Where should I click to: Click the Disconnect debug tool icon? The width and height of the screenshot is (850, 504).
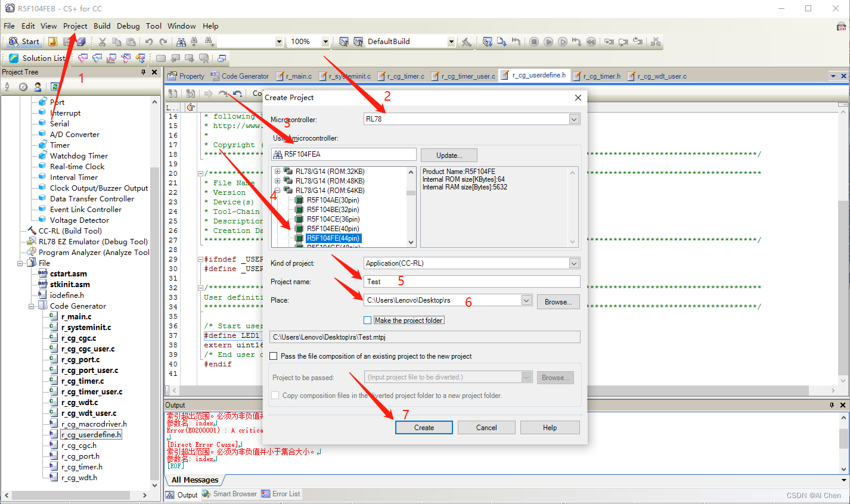pyautogui.click(x=656, y=42)
